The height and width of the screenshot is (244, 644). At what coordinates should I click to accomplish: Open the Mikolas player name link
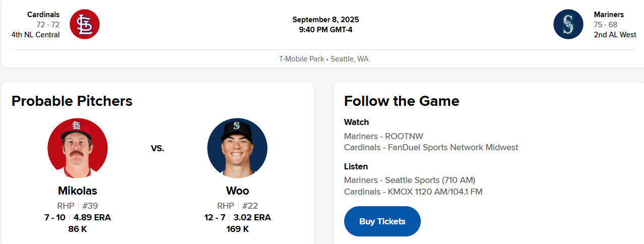(77, 191)
